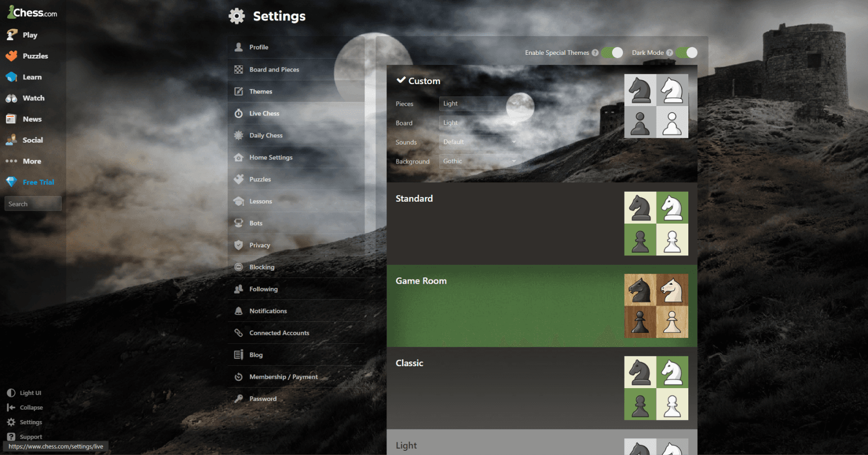This screenshot has height=455, width=868.
Task: Click the help icon beside Enable Special Themes
Action: click(x=595, y=53)
